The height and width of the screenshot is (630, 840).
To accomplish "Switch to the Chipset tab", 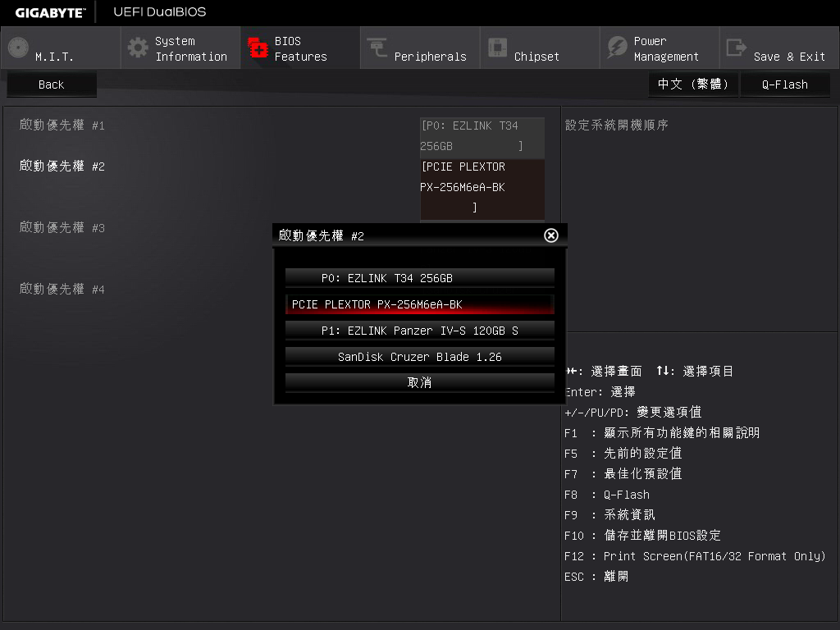I will [536, 57].
